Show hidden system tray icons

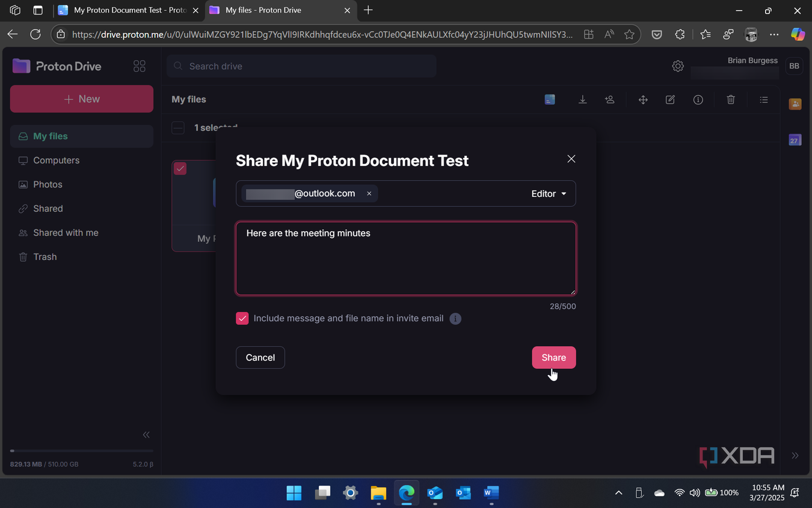tap(618, 493)
